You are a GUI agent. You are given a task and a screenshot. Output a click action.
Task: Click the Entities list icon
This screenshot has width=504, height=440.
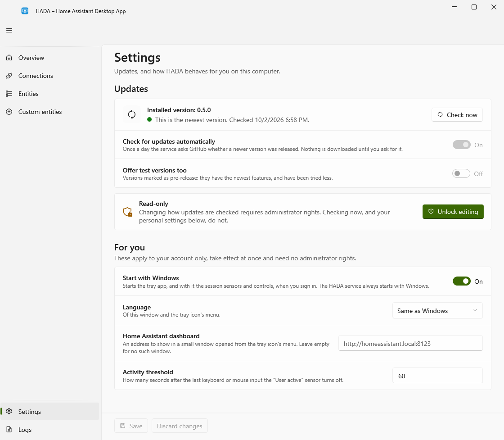pos(9,94)
